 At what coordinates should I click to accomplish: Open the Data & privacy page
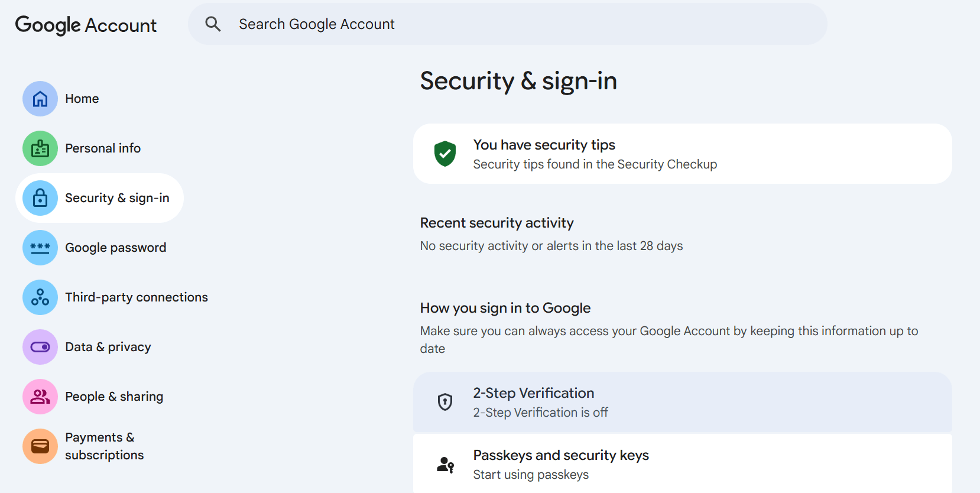pos(108,347)
